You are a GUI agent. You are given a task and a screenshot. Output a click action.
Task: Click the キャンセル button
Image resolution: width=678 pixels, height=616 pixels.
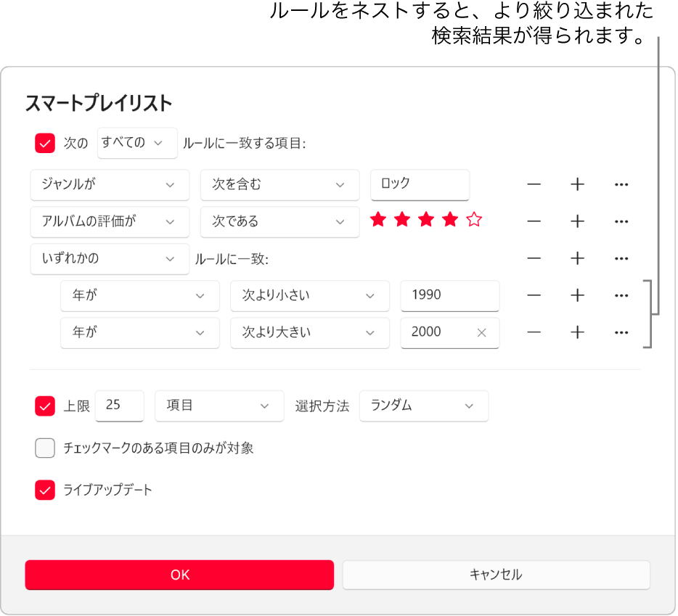pos(497,574)
